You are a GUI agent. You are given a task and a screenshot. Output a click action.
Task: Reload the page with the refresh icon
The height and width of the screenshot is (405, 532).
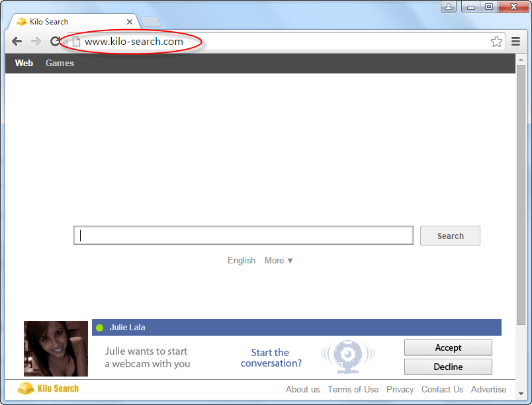coord(55,42)
